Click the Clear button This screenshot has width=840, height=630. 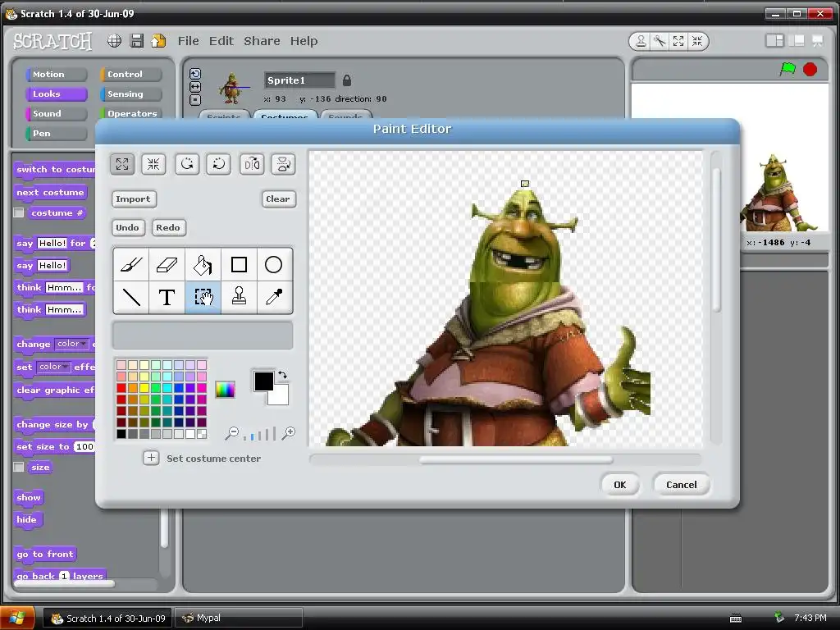point(278,199)
